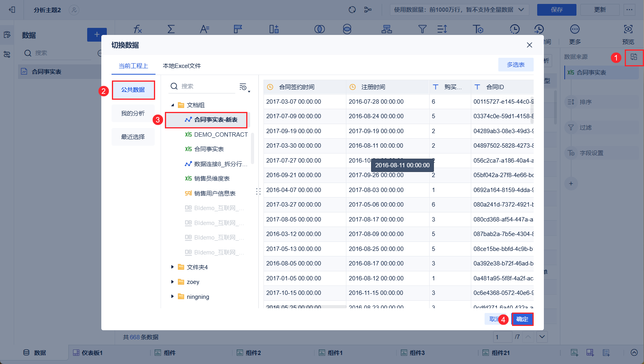Viewport: 644px width, 364px height.
Task: Click the blue plus button in 数据 panel
Action: coord(97,35)
